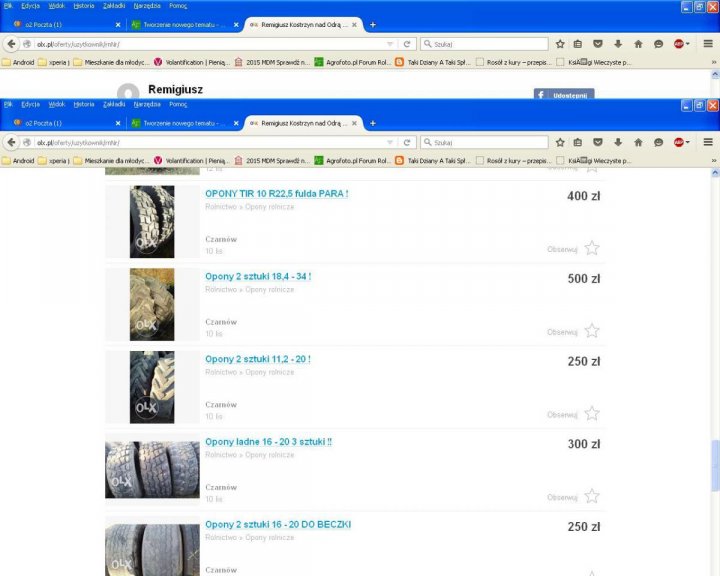
Task: Click Facebook Udostępnij share button
Action: [x=563, y=94]
